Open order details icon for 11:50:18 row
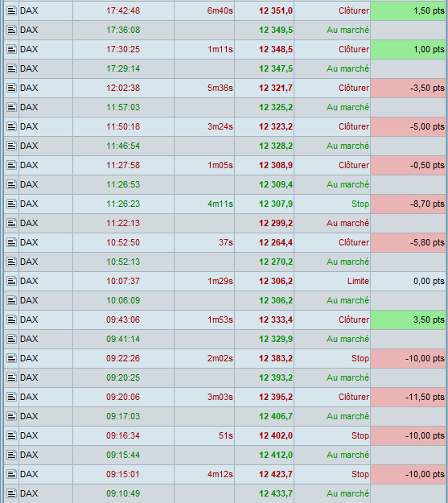The height and width of the screenshot is (503, 448). pos(11,126)
